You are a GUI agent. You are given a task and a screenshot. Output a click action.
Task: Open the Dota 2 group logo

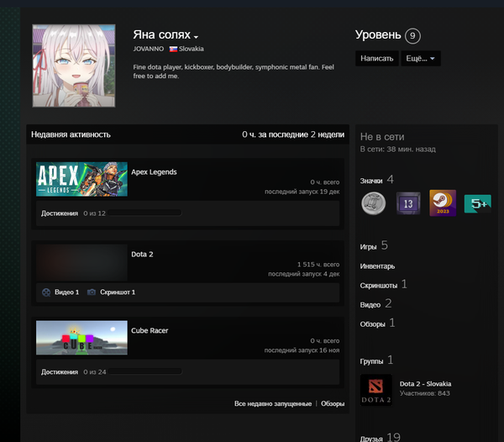tap(375, 390)
